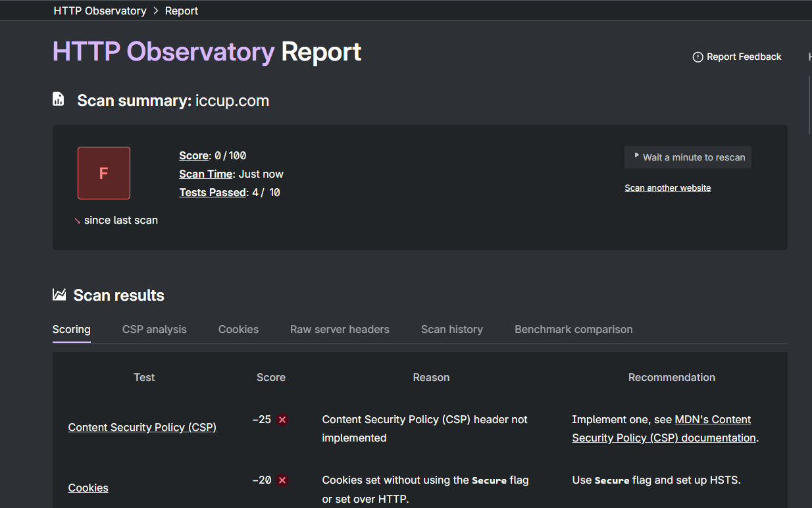Click the Tests Passed label link

[213, 193]
